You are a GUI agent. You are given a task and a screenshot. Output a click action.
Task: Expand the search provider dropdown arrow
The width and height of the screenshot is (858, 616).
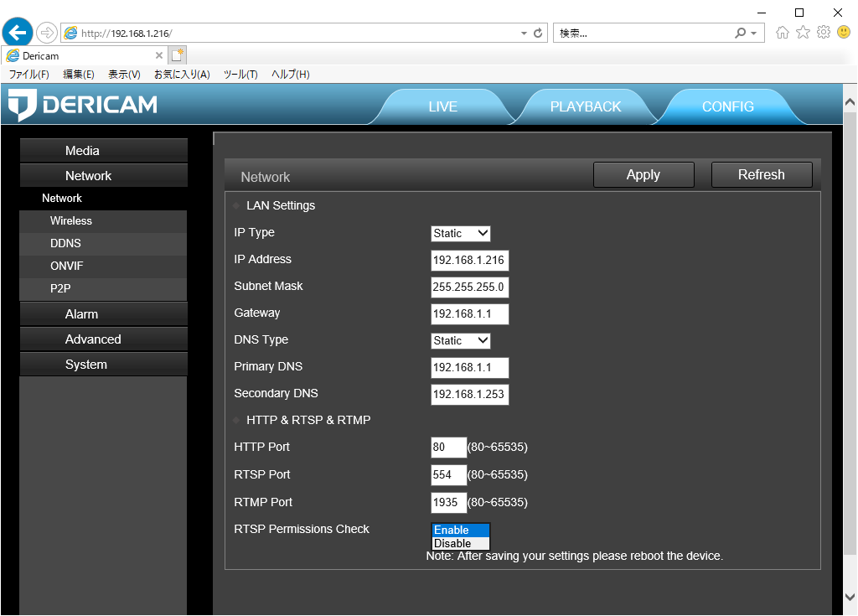[x=754, y=33]
